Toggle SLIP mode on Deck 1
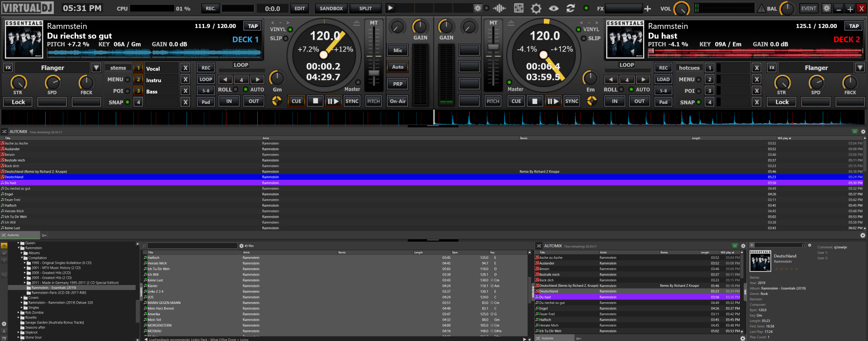The image size is (868, 341). pos(286,38)
